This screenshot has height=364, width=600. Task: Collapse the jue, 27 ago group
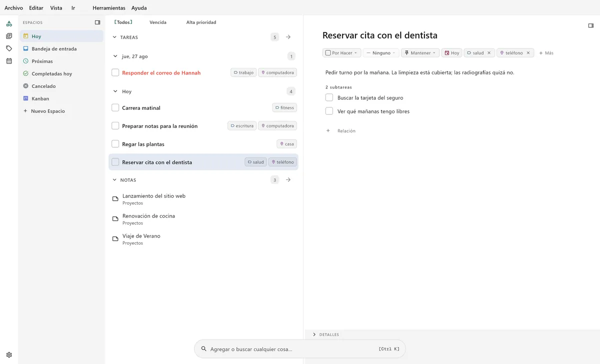coord(115,56)
